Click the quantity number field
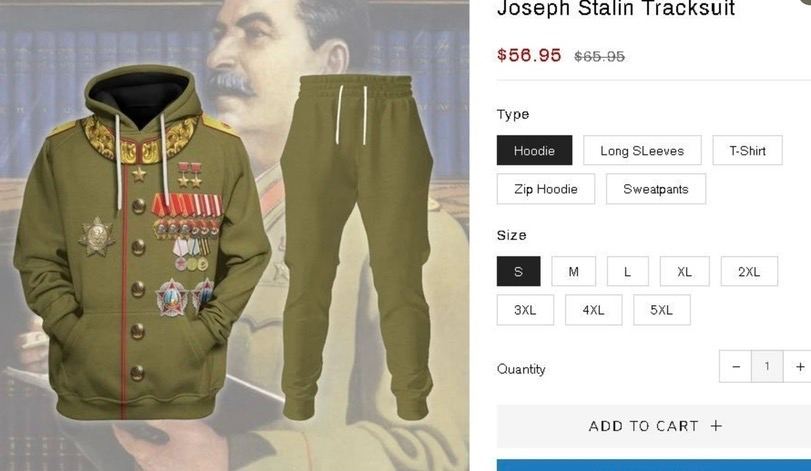 pyautogui.click(x=767, y=367)
